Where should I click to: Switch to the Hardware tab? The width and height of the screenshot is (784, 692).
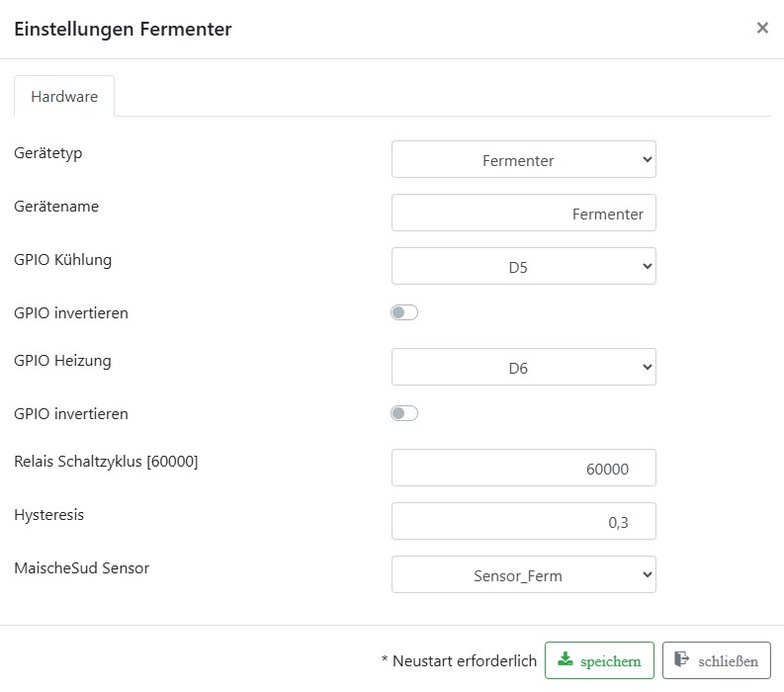coord(64,96)
